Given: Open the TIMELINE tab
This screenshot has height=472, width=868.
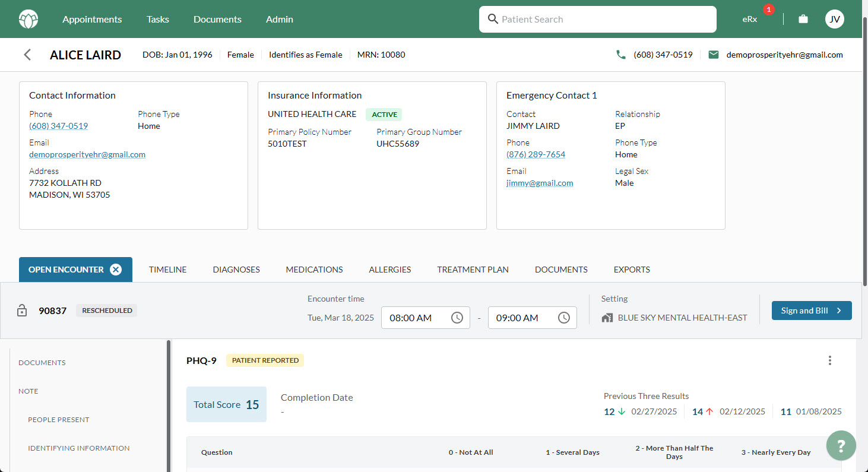Looking at the screenshot, I should coord(167,269).
